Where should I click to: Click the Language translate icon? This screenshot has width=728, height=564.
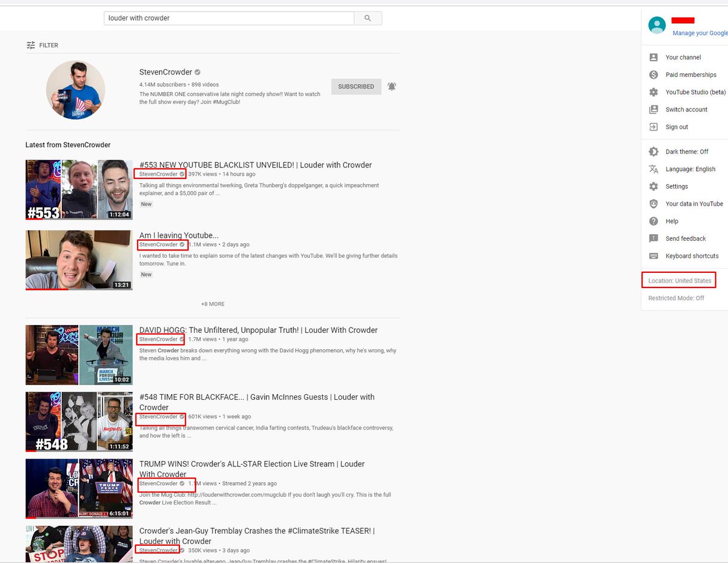(653, 169)
